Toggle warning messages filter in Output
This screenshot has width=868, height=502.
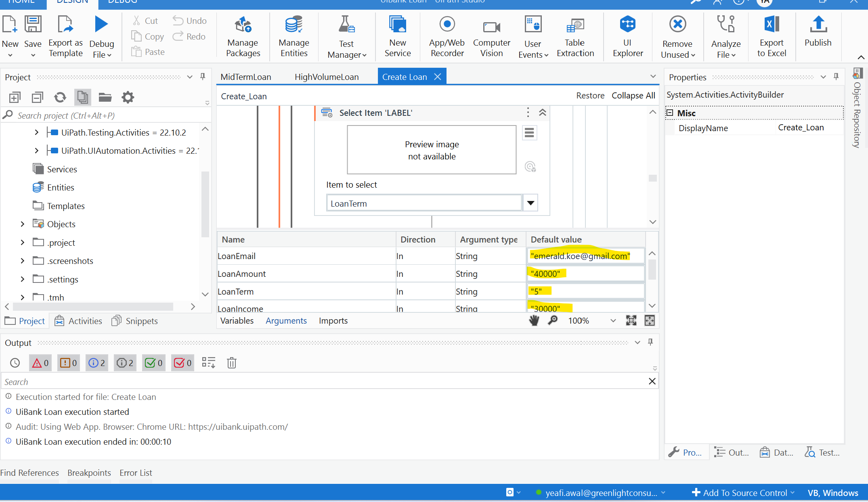[69, 363]
